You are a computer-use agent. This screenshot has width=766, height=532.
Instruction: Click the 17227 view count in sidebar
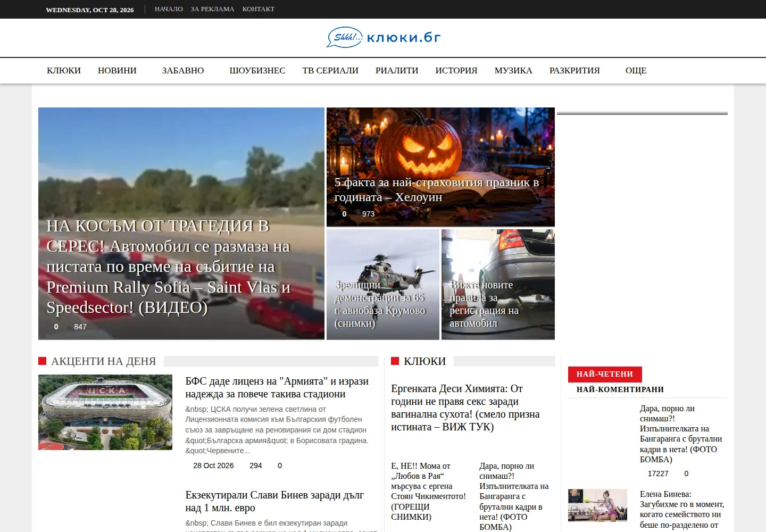pos(658,473)
